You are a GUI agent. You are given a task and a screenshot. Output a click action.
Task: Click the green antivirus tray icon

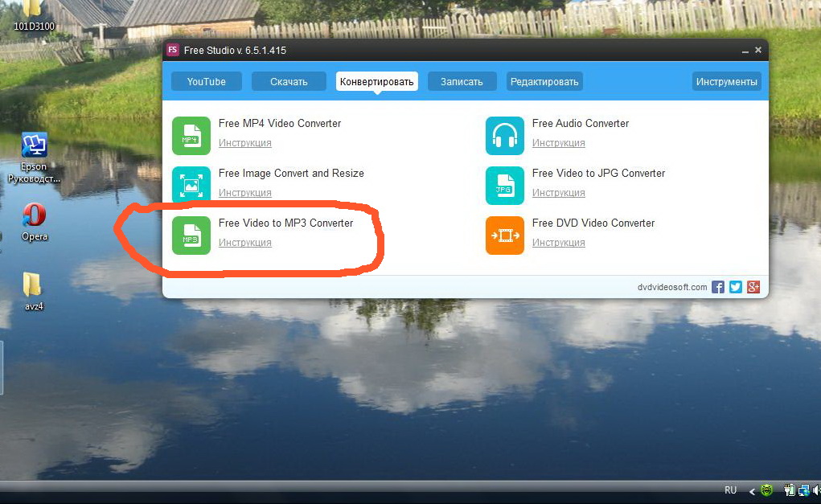tap(767, 490)
